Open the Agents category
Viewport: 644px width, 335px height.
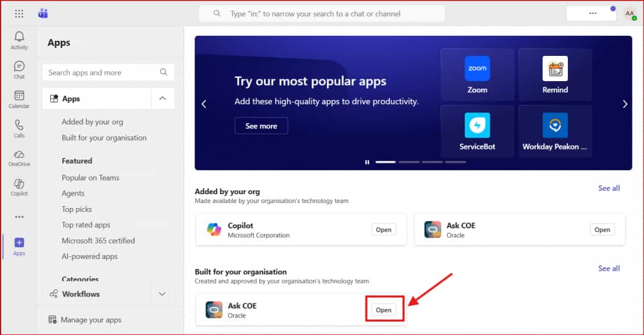pyautogui.click(x=73, y=194)
